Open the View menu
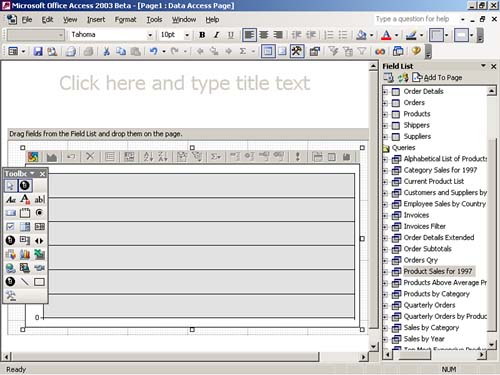The width and height of the screenshot is (500, 375). 70,20
